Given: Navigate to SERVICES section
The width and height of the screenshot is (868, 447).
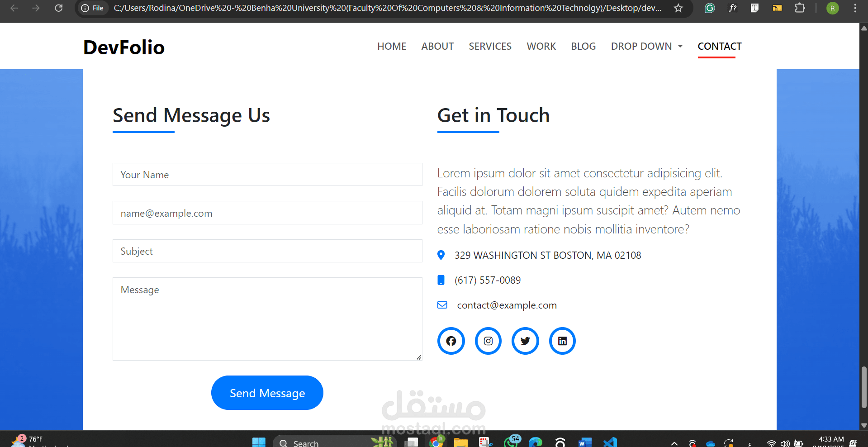Looking at the screenshot, I should [490, 46].
